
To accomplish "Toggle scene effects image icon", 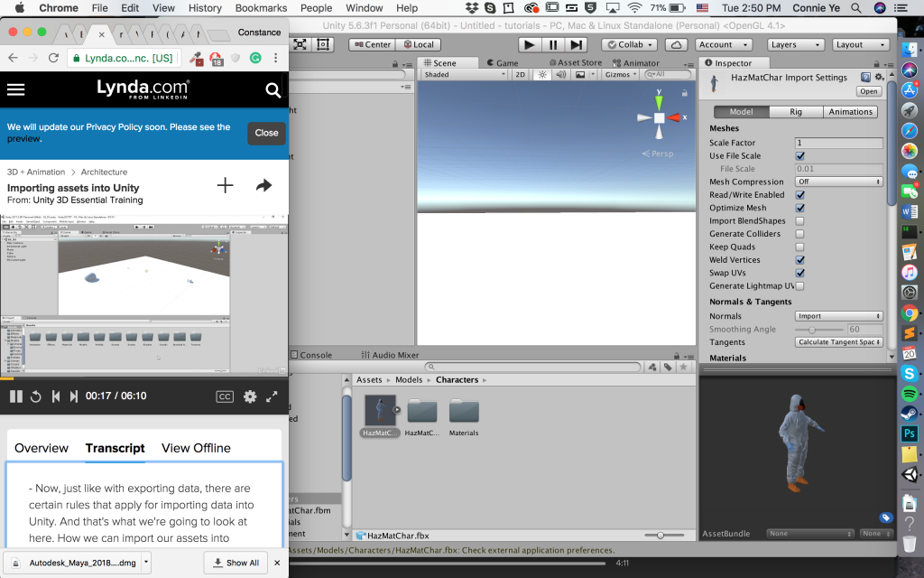I will (x=580, y=74).
